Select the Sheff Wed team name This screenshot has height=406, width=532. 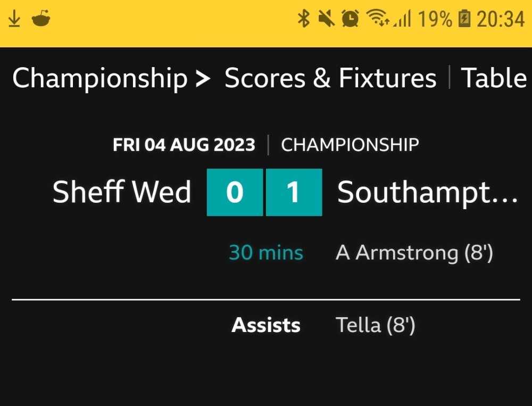(122, 192)
